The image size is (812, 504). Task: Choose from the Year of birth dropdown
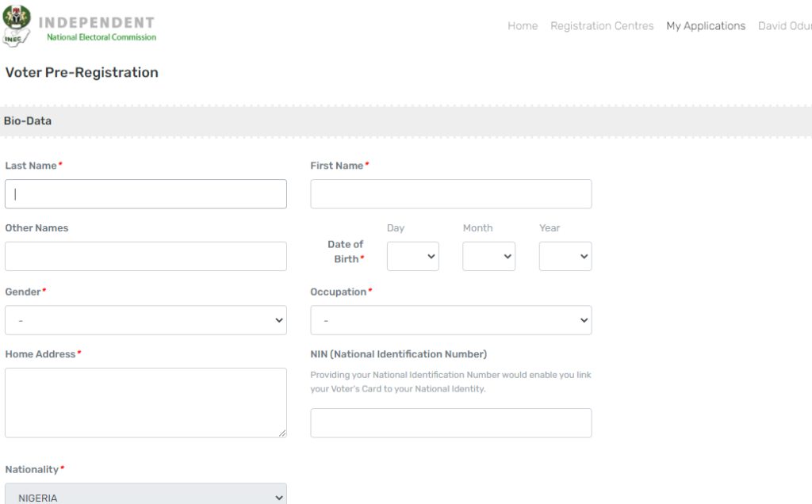tap(565, 257)
